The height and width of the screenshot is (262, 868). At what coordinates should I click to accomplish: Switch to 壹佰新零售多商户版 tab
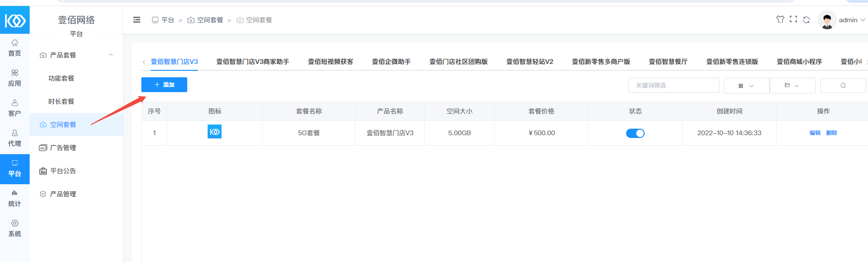coord(601,62)
